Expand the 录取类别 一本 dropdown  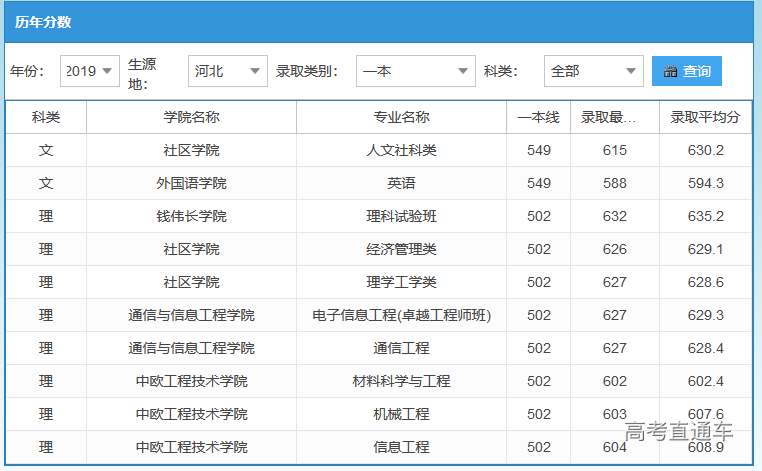(x=415, y=71)
